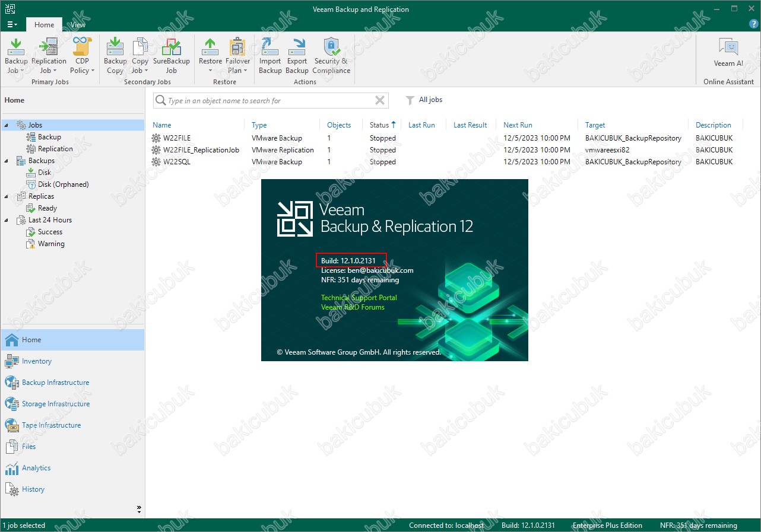Open the Backup Job ribbon button
The image size is (761, 532).
pos(16,56)
